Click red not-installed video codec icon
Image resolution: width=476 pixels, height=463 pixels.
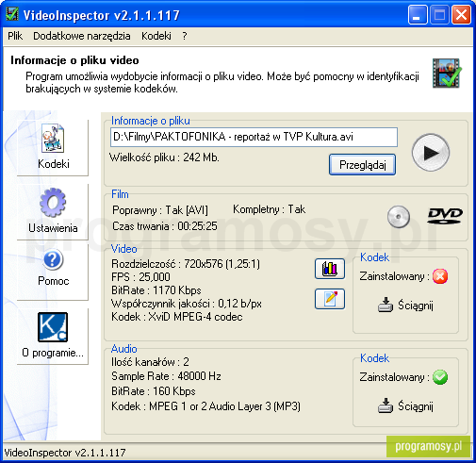440,276
